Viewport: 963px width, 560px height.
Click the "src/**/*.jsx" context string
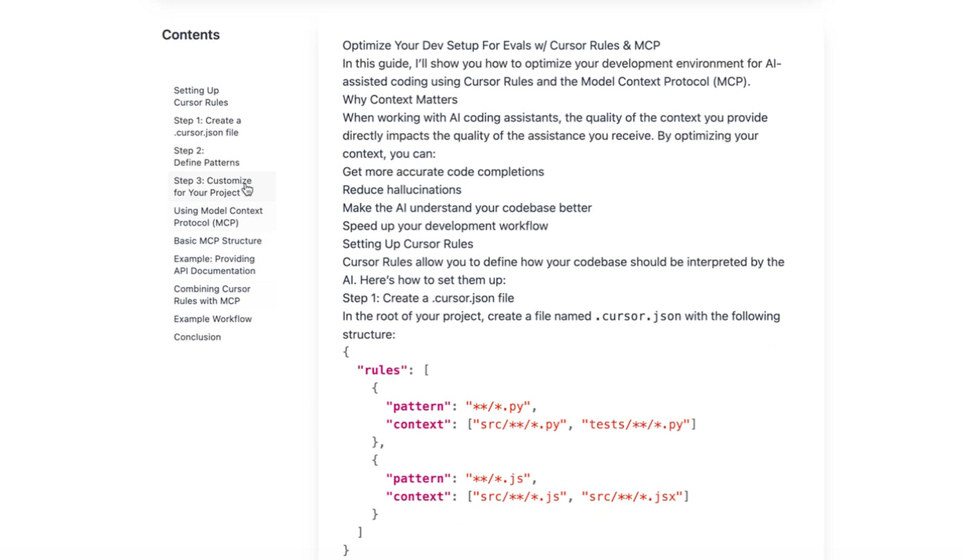(x=632, y=497)
